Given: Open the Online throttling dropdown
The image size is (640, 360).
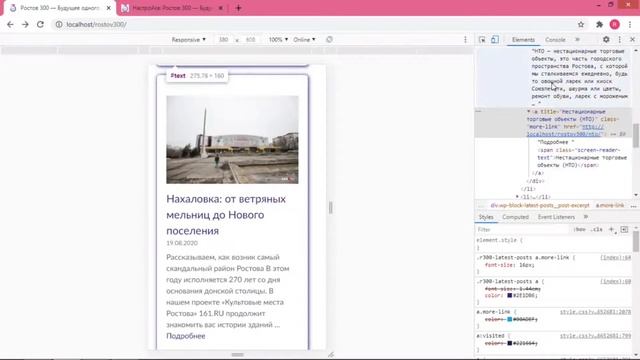Looking at the screenshot, I should (x=304, y=40).
